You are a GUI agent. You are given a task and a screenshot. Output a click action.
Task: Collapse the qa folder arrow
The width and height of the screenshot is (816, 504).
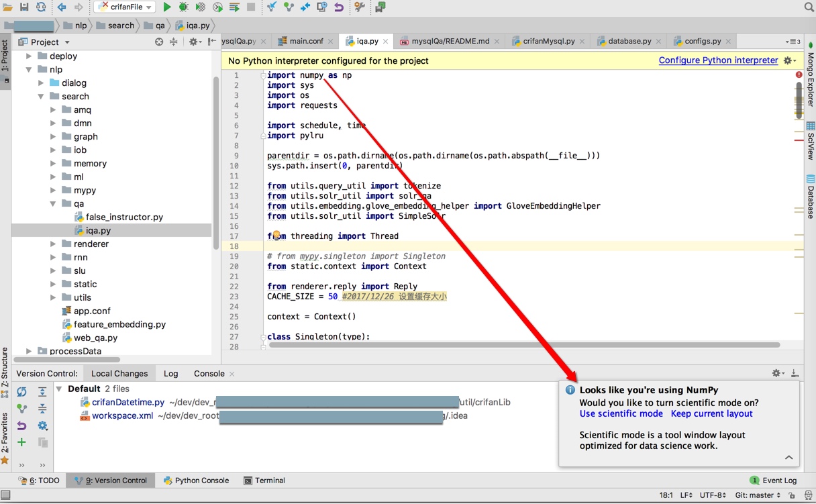tap(53, 204)
